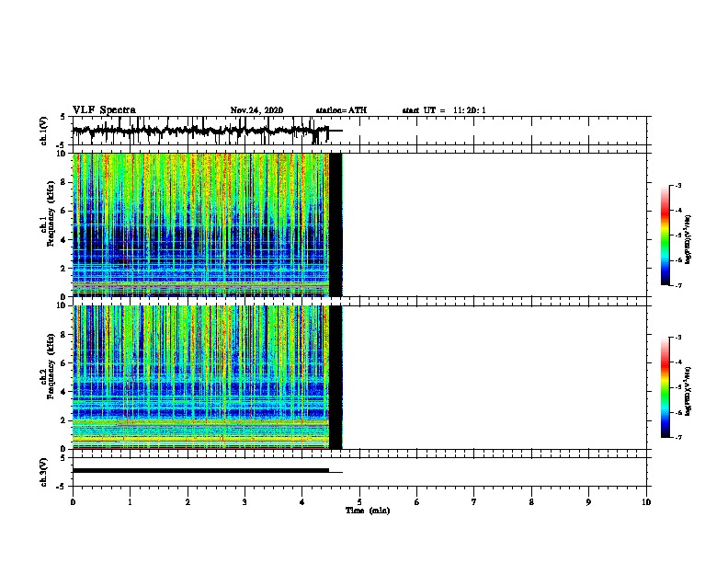
Task: Click the ch.1 colorbar label "log(PSD)(V²/Hz)"
Action: 688,240
